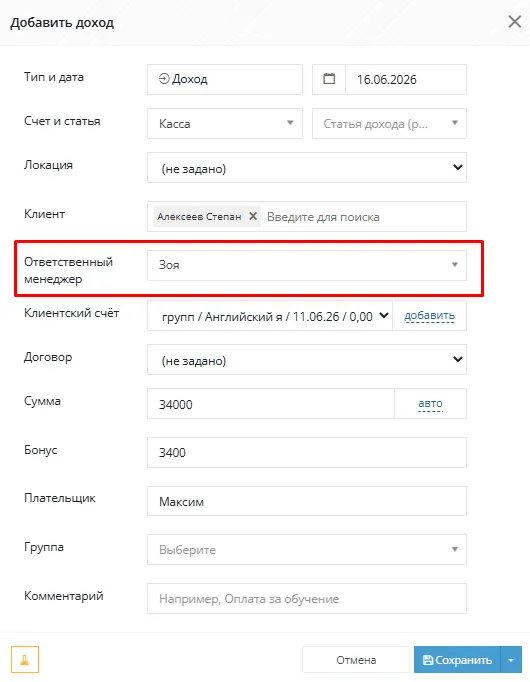Click the авто link next to Сумма
This screenshot has height=682, width=530.
tap(430, 403)
